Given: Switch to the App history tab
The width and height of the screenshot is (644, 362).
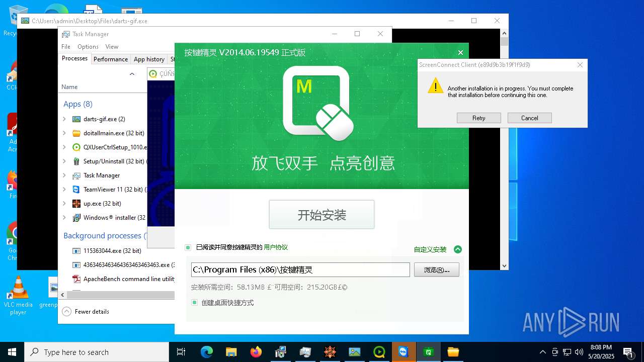Looking at the screenshot, I should pos(149,59).
